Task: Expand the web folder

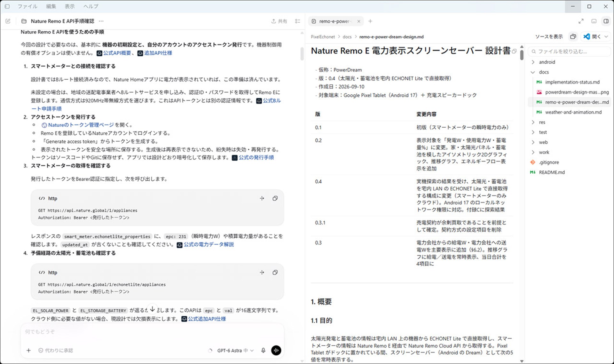Action: tap(569, 142)
